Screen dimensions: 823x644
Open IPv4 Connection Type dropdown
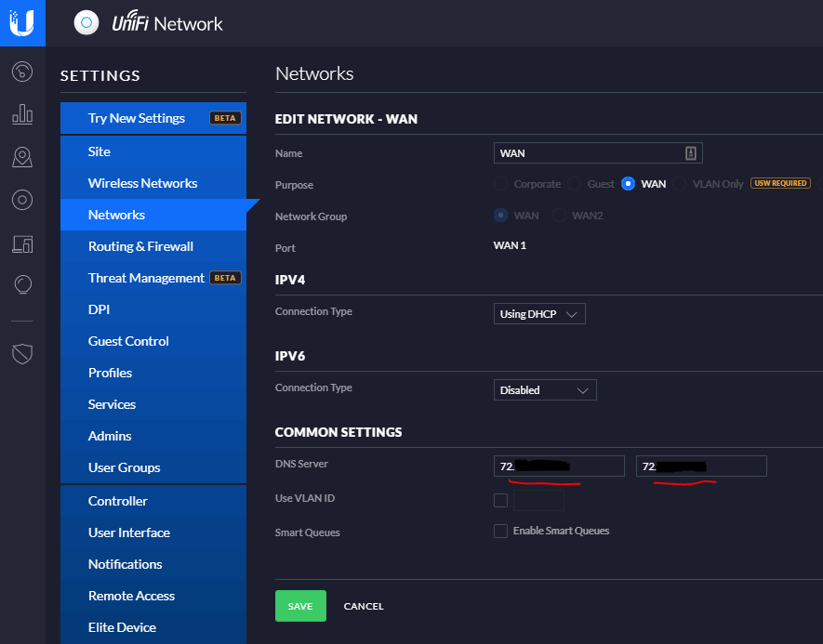[539, 314]
